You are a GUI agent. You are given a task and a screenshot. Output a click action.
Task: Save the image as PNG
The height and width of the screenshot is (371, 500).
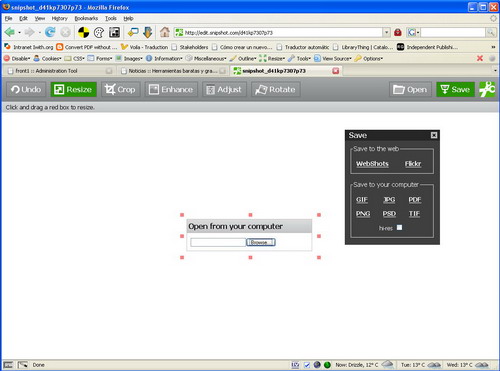click(363, 214)
